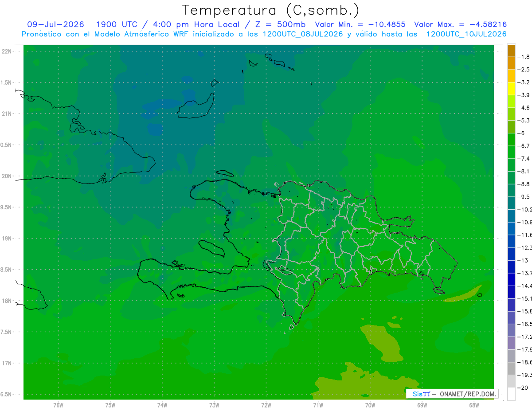Click the colorbar value "-18.6"
532x411 pixels.
pyautogui.click(x=525, y=362)
